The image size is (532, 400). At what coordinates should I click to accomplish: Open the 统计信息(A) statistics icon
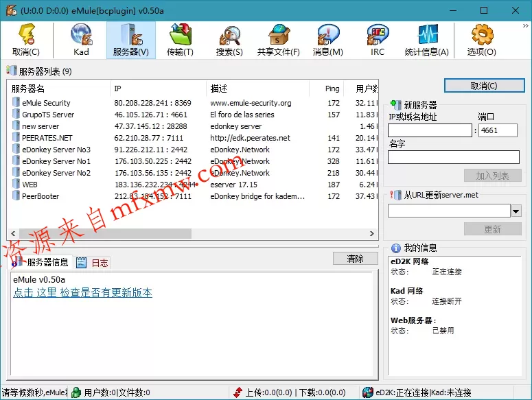tap(427, 40)
